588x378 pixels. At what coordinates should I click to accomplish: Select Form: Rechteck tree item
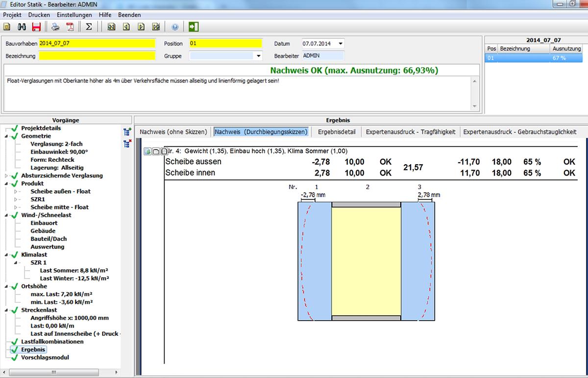click(51, 159)
